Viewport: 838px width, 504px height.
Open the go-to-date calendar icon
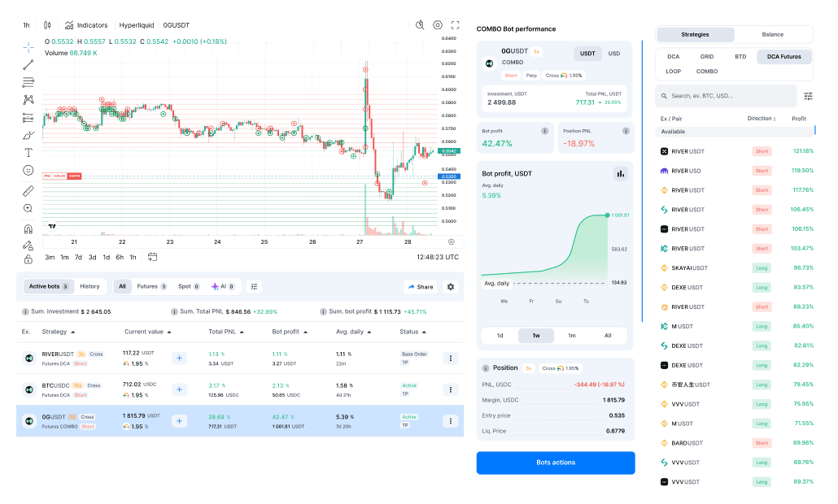[x=152, y=257]
